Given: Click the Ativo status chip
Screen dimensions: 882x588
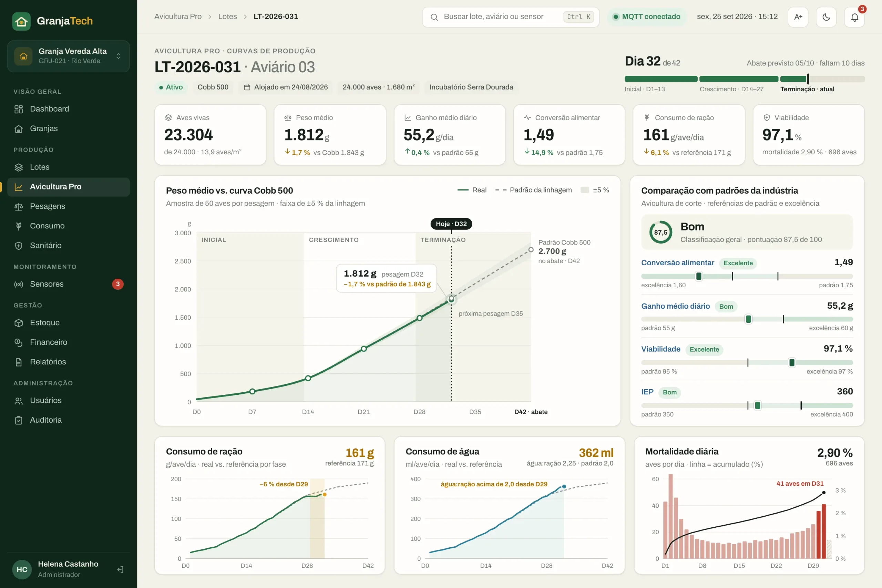Looking at the screenshot, I should point(171,87).
